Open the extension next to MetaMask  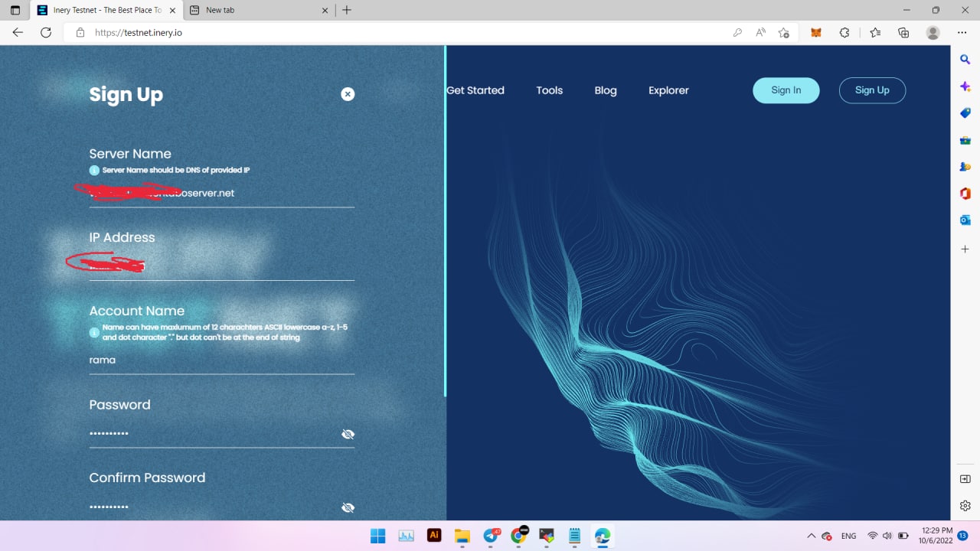coord(844,32)
